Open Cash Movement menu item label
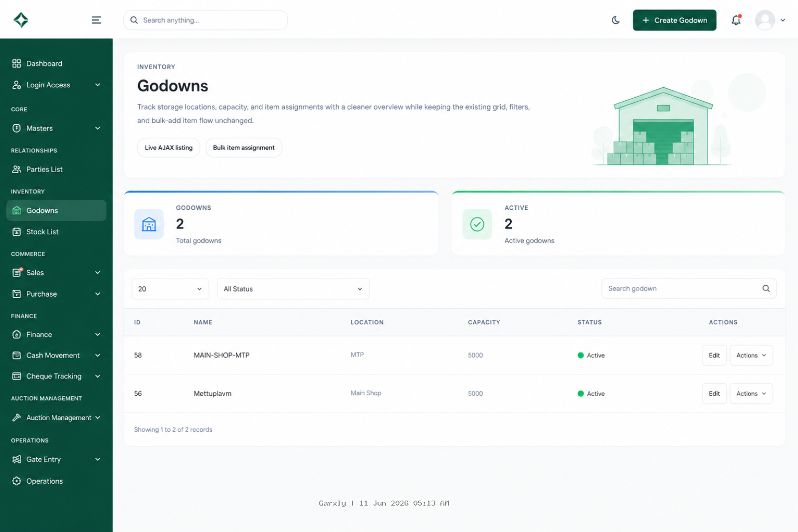Screen dimensions: 798x532 click(x=53, y=355)
